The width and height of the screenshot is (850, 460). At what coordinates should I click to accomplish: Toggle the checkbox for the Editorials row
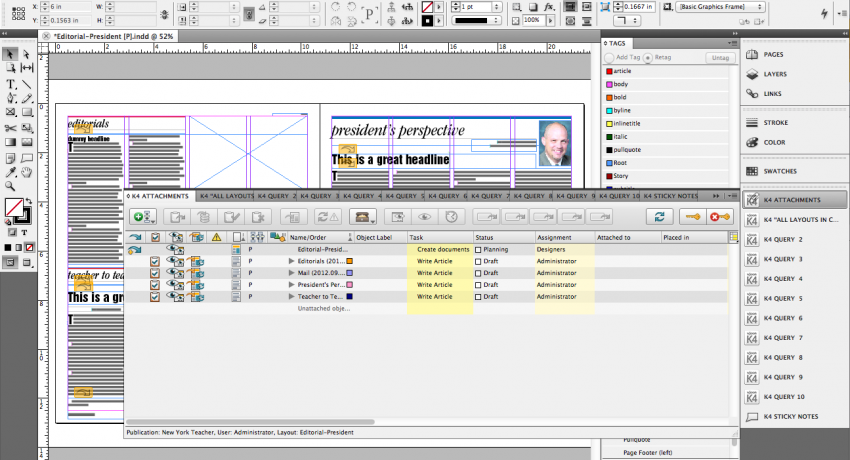(155, 261)
